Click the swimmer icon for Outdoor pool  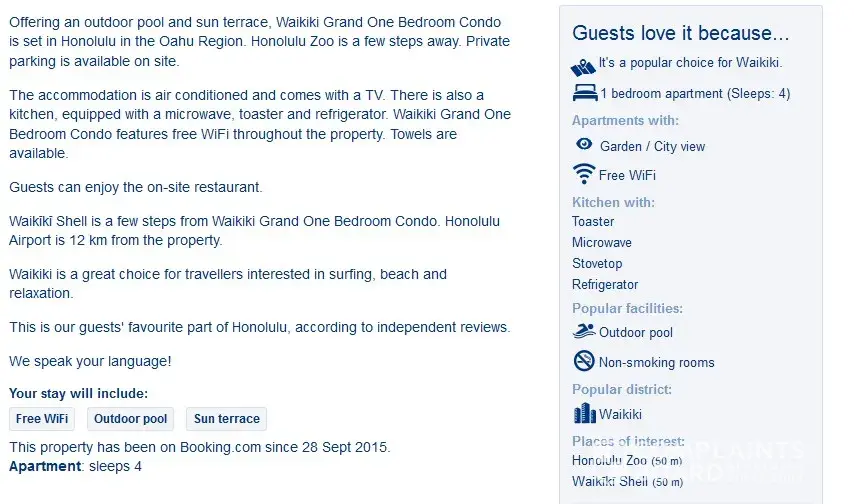click(584, 331)
